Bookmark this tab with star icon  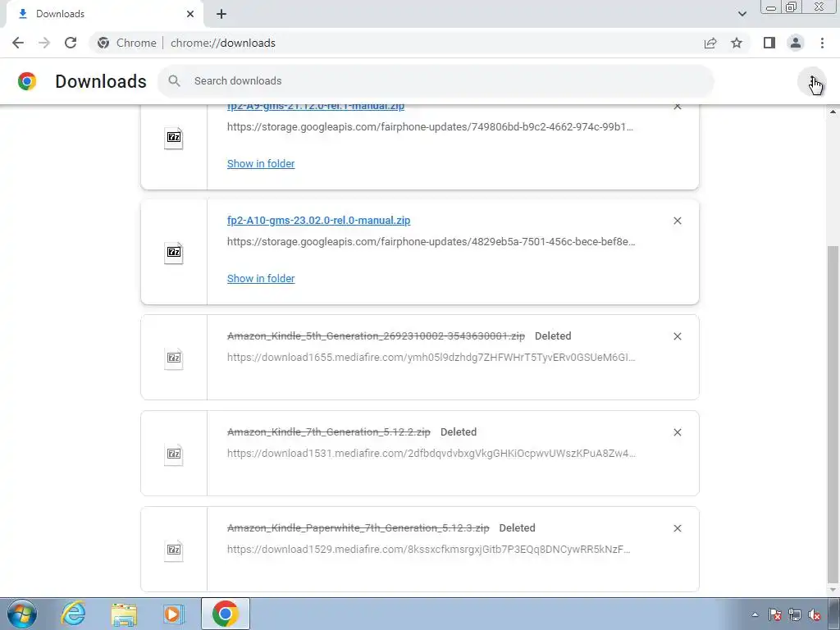tap(737, 43)
